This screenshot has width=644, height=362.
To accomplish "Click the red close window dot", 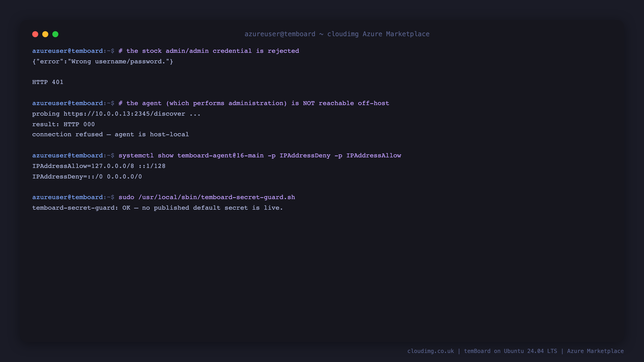I will tap(35, 34).
